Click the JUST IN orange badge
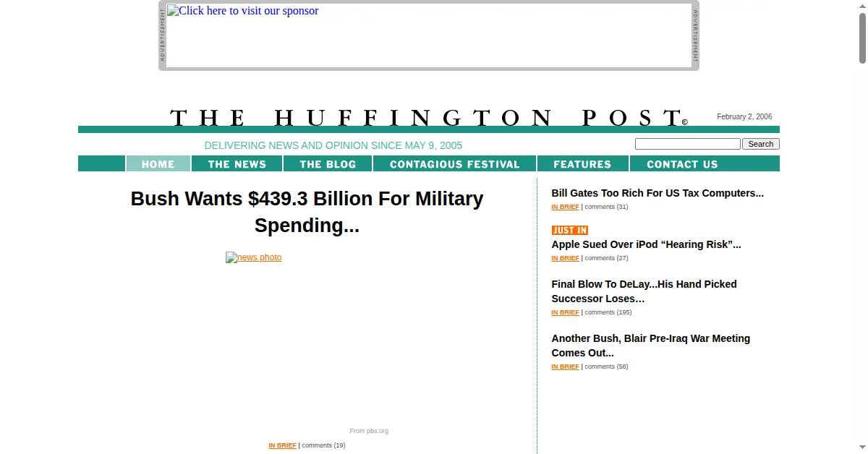The width and height of the screenshot is (868, 454). (570, 231)
